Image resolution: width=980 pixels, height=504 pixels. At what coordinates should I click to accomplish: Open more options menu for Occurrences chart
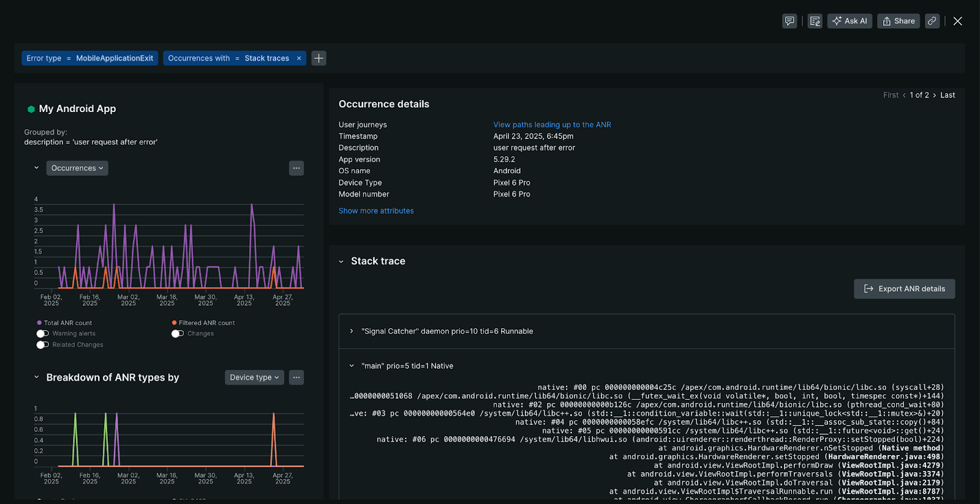(296, 168)
